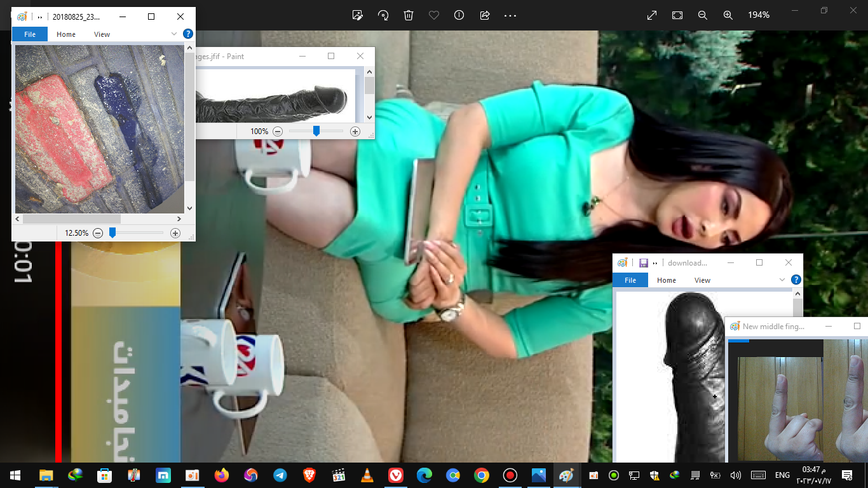Open the See more three-dots menu in Photos

pos(510,15)
